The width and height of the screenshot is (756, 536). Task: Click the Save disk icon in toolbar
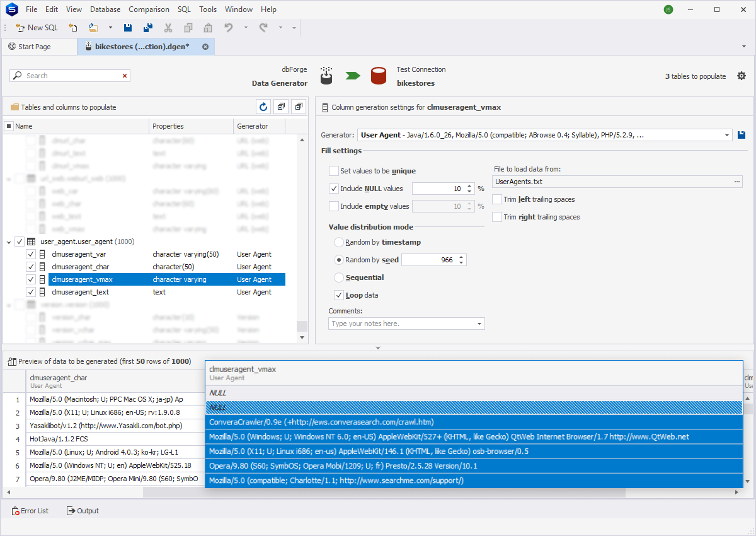128,28
